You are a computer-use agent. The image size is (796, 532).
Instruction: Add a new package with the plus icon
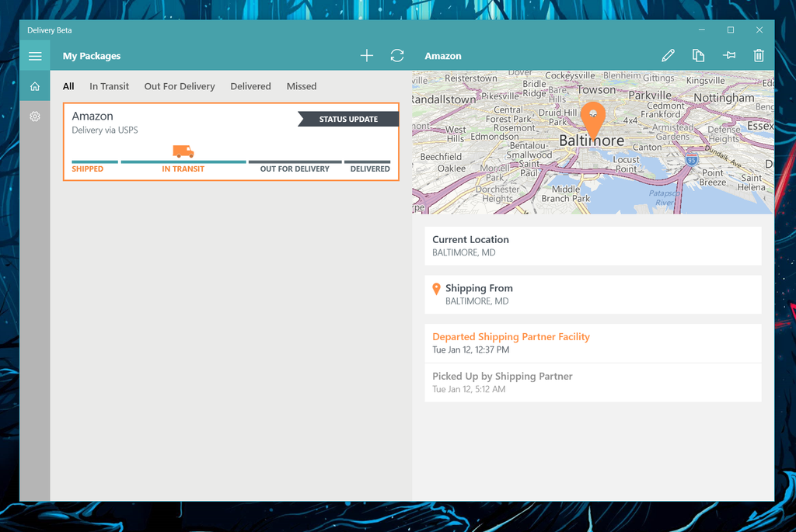(x=366, y=55)
